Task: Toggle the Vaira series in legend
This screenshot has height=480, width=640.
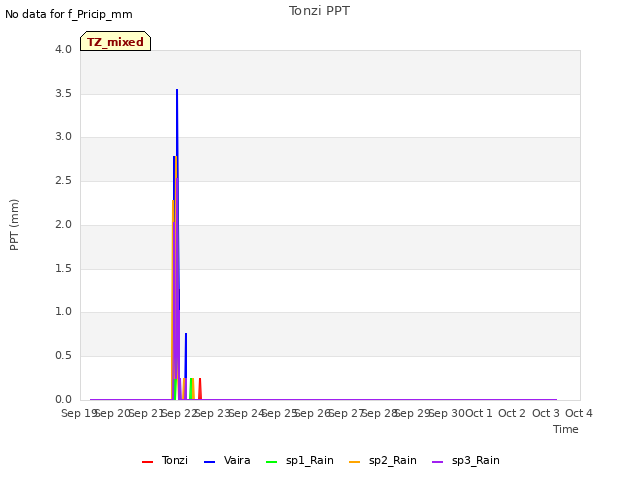Action: click(x=227, y=460)
